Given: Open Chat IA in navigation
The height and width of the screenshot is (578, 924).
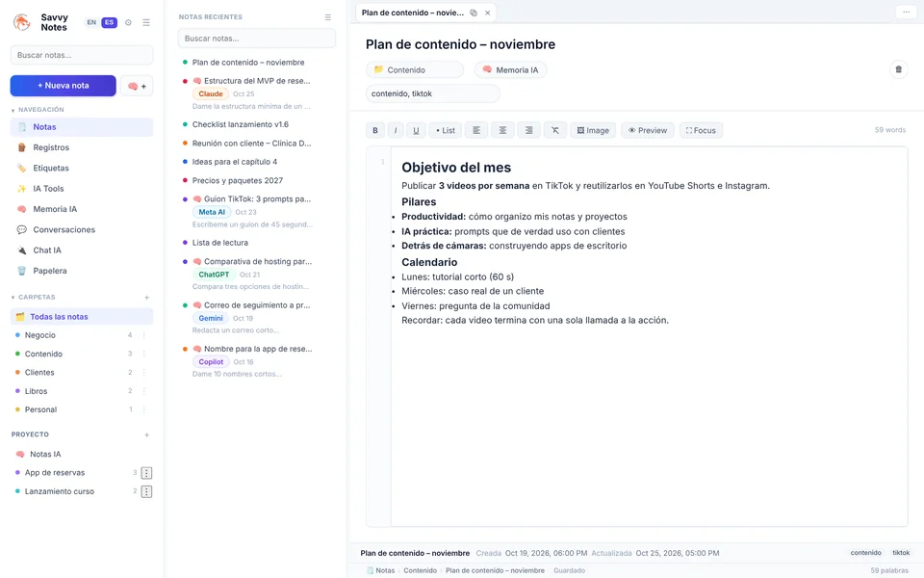Looking at the screenshot, I should coord(81,250).
